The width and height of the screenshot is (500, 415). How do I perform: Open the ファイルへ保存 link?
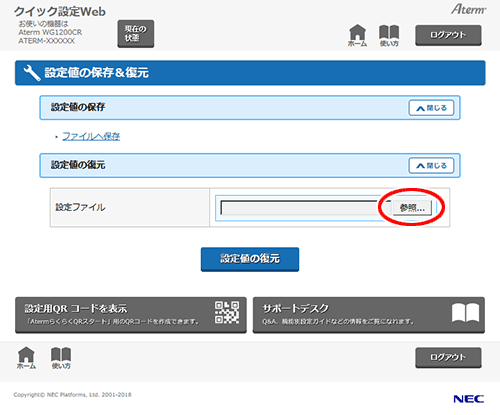pyautogui.click(x=91, y=136)
